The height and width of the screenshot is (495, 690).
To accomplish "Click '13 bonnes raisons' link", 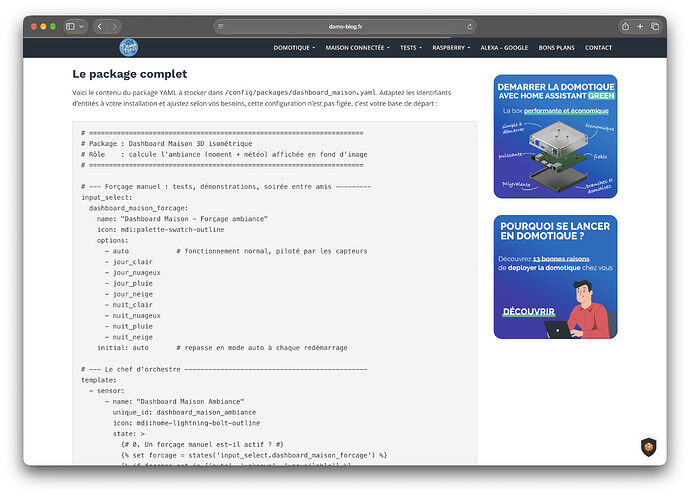I will (x=561, y=259).
